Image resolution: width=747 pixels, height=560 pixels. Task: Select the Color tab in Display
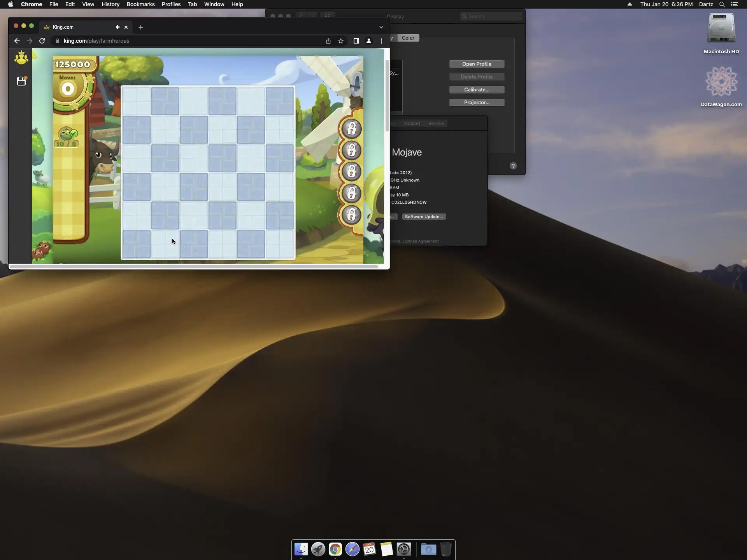(408, 38)
